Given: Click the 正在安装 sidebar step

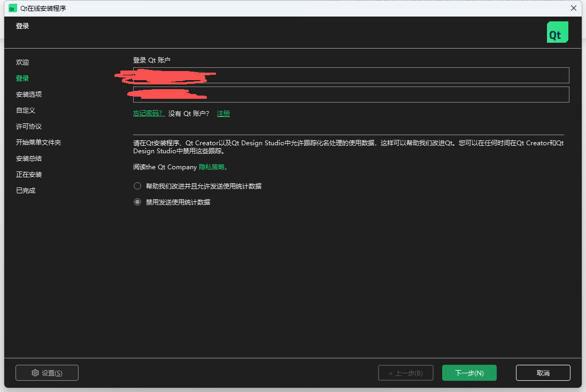Looking at the screenshot, I should [x=29, y=174].
